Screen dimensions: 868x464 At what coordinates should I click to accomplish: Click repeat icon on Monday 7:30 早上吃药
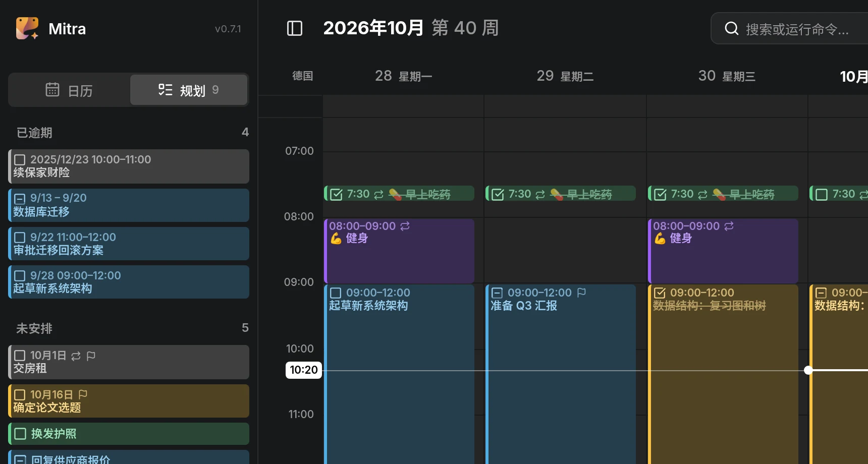pyautogui.click(x=378, y=194)
